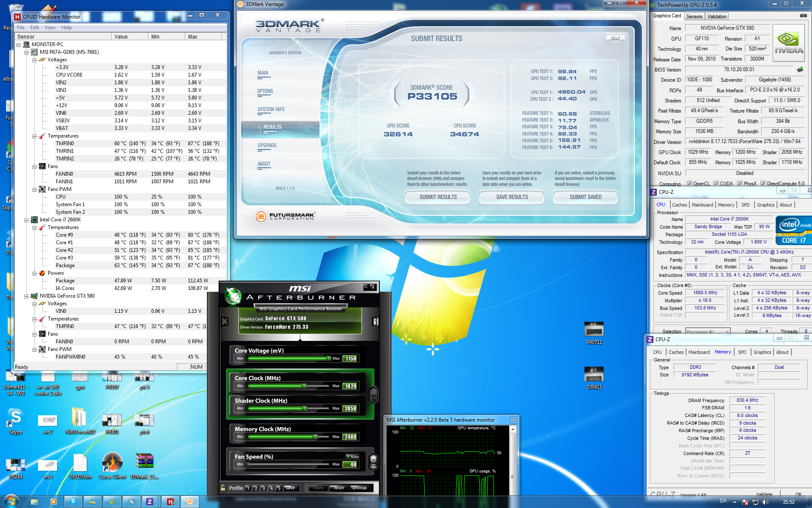Collapse the MSI P67A-GD65 node
The width and height of the screenshot is (812, 508).
click(x=26, y=52)
